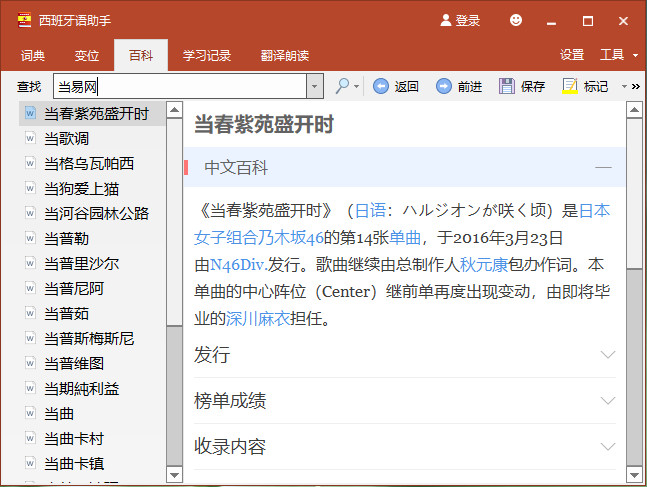Click the toolbar overflow double-arrow icon
This screenshot has height=487, width=647.
click(636, 86)
